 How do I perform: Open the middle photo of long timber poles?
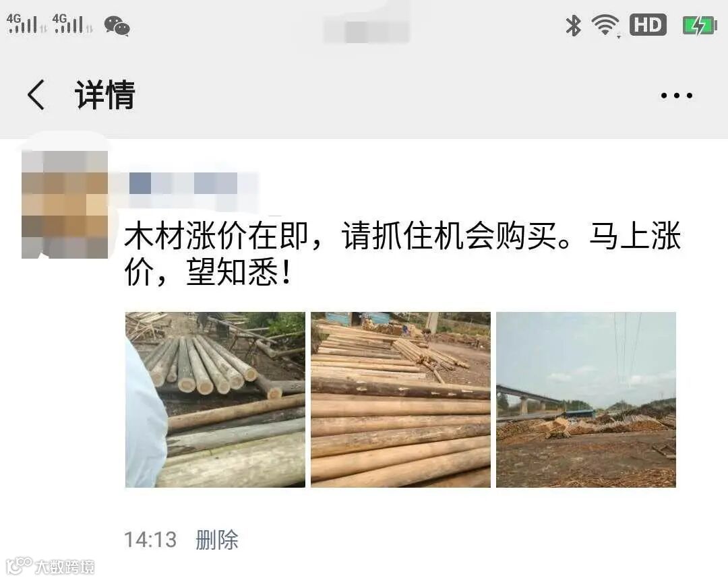coord(400,399)
